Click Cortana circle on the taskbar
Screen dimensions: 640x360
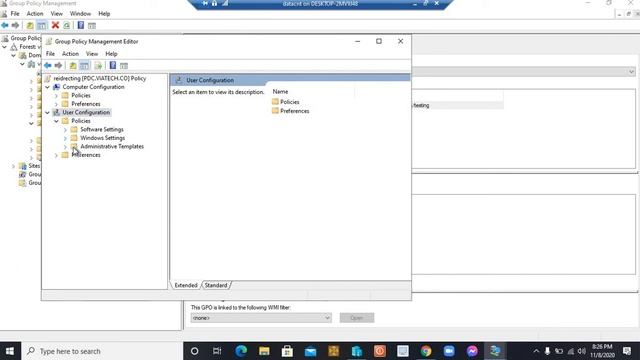point(195,351)
